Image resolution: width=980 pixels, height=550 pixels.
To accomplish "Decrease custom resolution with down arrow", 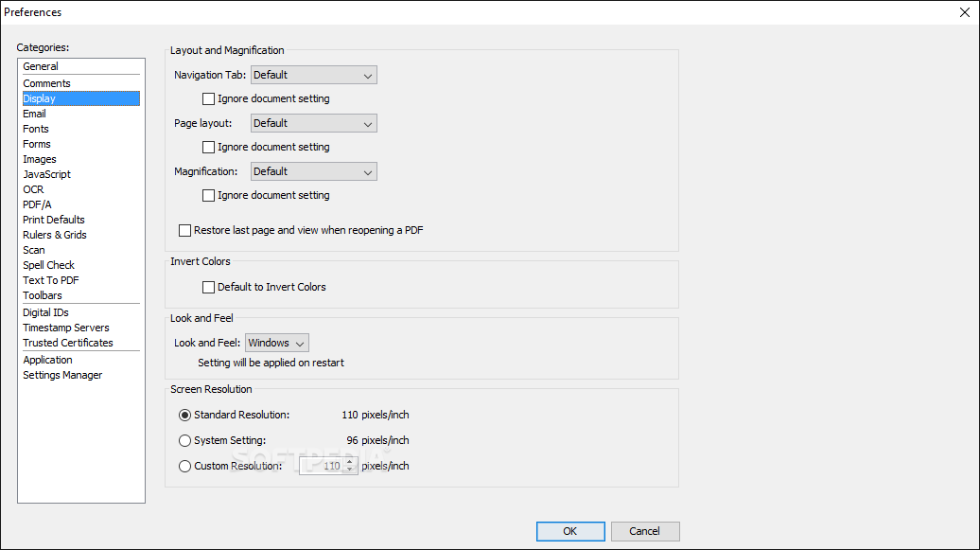I will 350,470.
